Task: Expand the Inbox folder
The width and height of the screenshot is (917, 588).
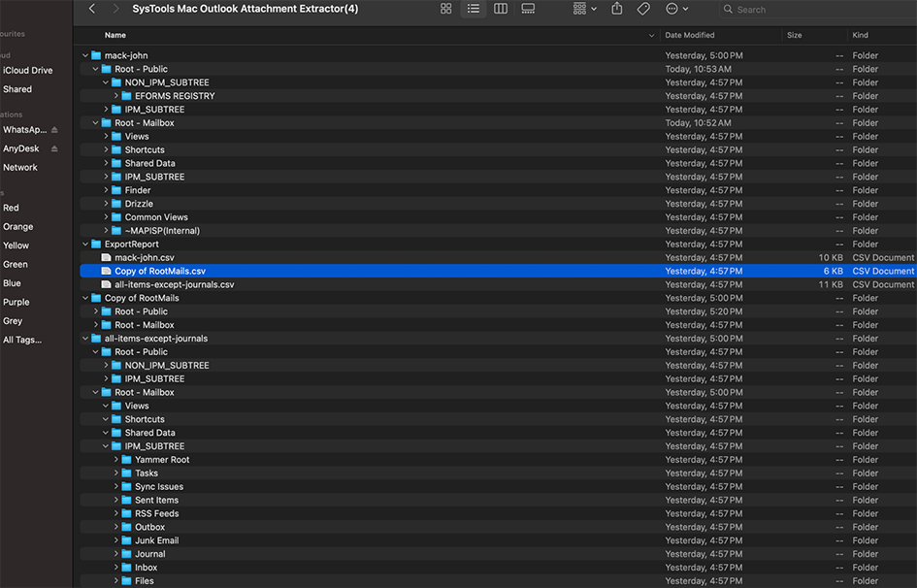Action: tap(115, 568)
